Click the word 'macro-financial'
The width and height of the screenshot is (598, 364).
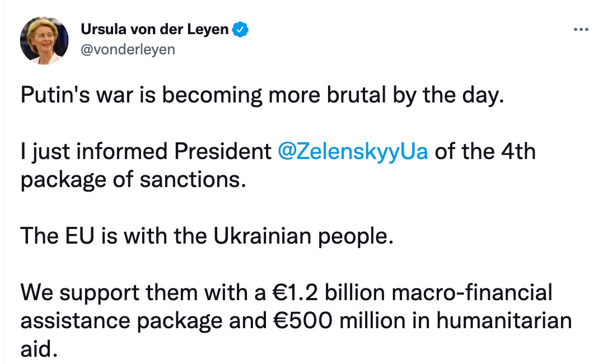pyautogui.click(x=472, y=293)
